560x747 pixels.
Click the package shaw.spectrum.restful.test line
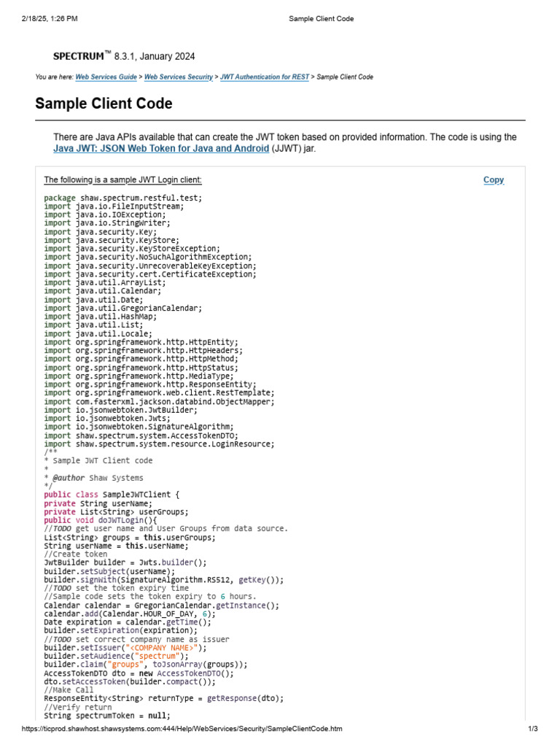(122, 198)
